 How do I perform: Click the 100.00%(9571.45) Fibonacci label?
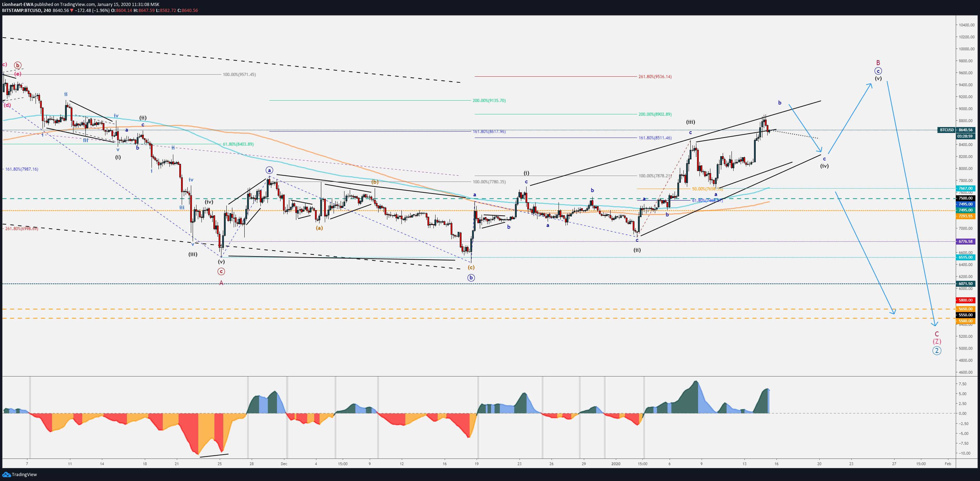pos(239,74)
